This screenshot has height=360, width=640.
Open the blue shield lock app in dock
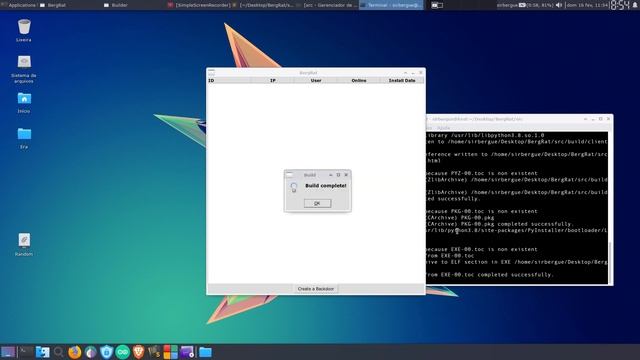(107, 352)
